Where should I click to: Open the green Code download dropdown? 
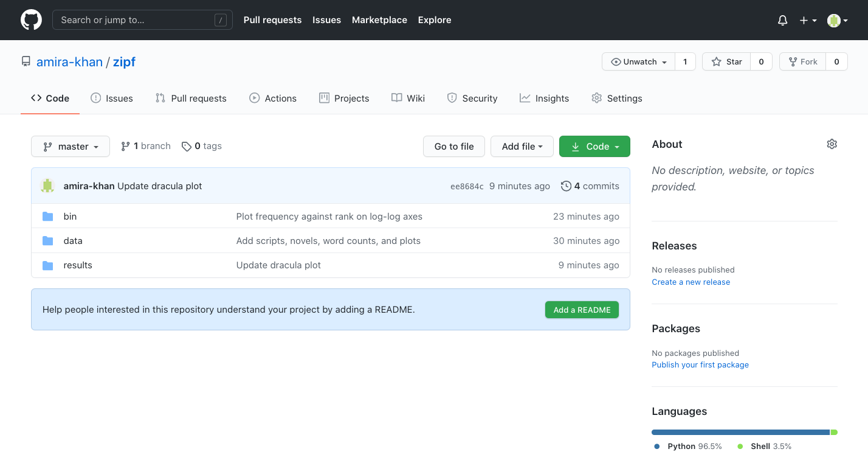(x=594, y=147)
